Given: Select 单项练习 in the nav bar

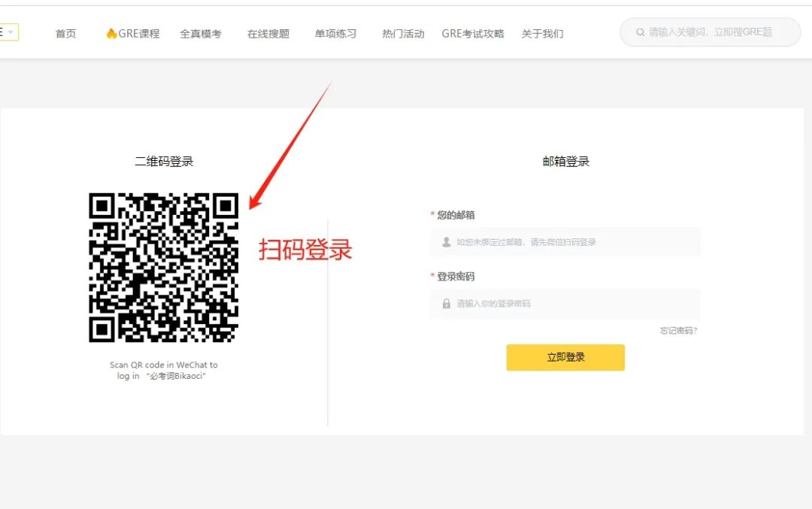Looking at the screenshot, I should point(335,34).
